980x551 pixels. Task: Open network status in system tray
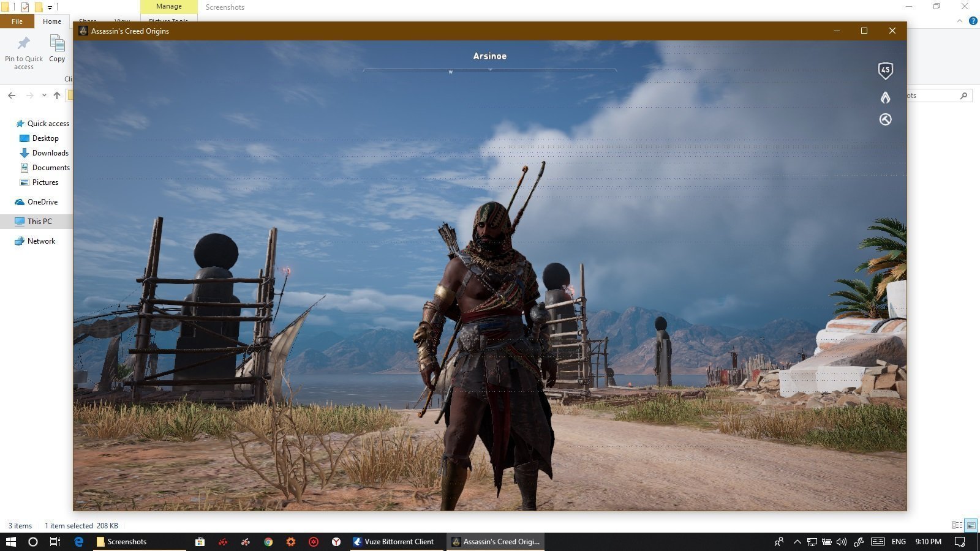[812, 542]
